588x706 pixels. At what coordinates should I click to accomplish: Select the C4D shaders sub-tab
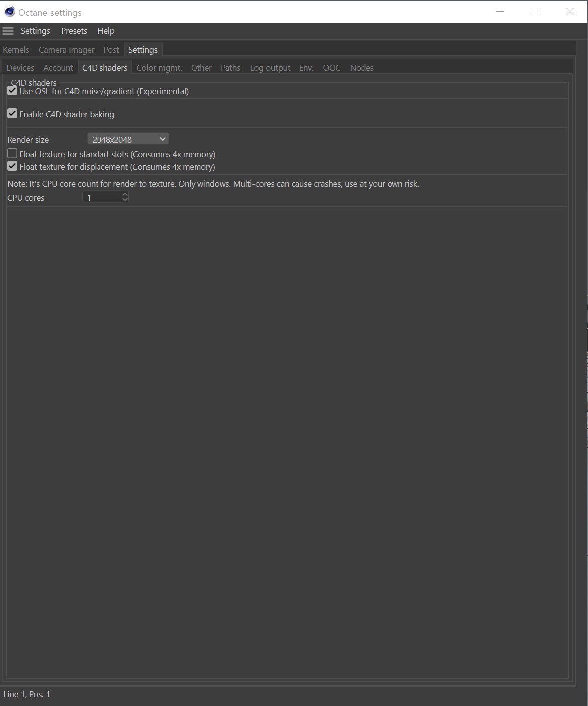point(105,68)
